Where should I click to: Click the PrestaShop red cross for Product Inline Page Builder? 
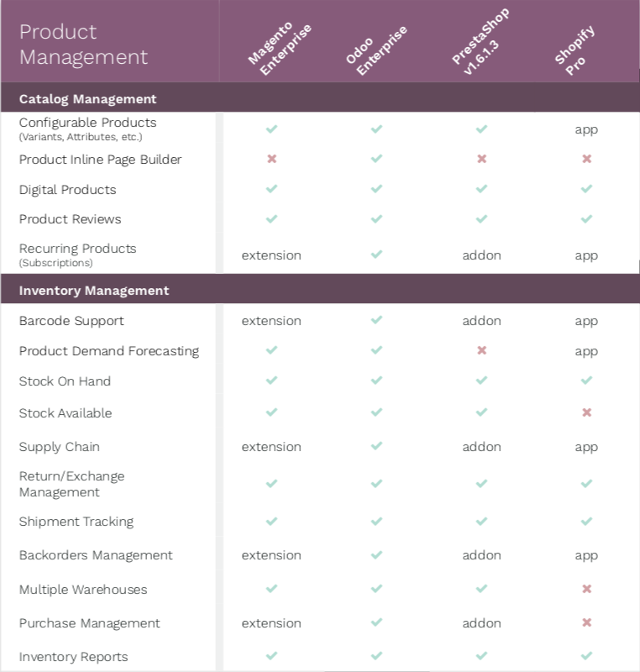coord(481,159)
